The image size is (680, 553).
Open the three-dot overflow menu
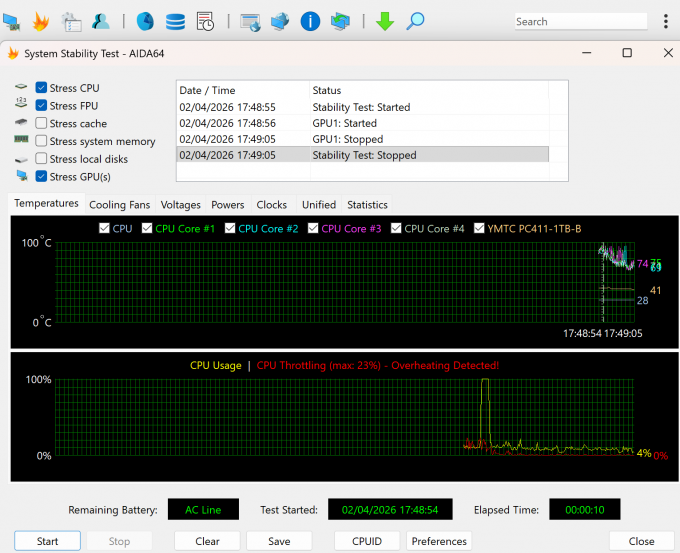click(x=666, y=21)
